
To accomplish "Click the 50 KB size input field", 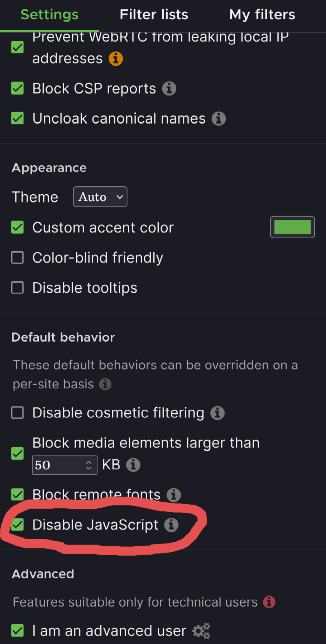I will click(x=57, y=465).
